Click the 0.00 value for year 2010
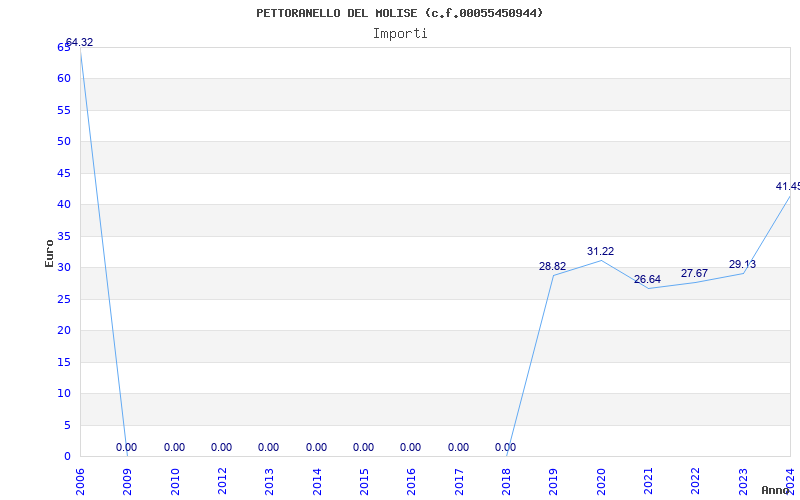Screen dimensions: 800x500 pyautogui.click(x=174, y=447)
